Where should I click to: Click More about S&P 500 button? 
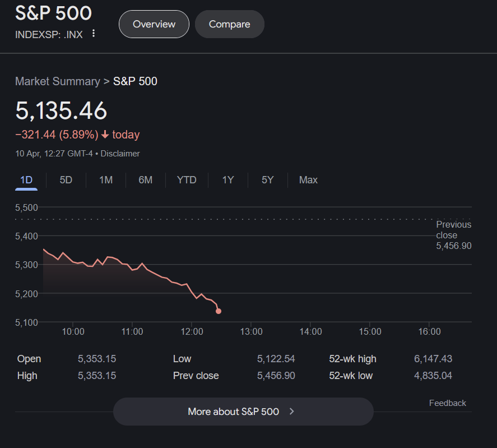pyautogui.click(x=243, y=412)
